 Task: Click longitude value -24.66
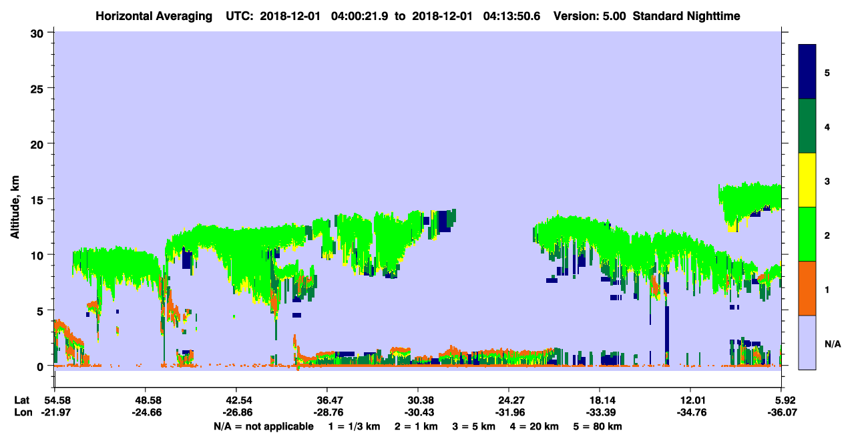point(146,412)
